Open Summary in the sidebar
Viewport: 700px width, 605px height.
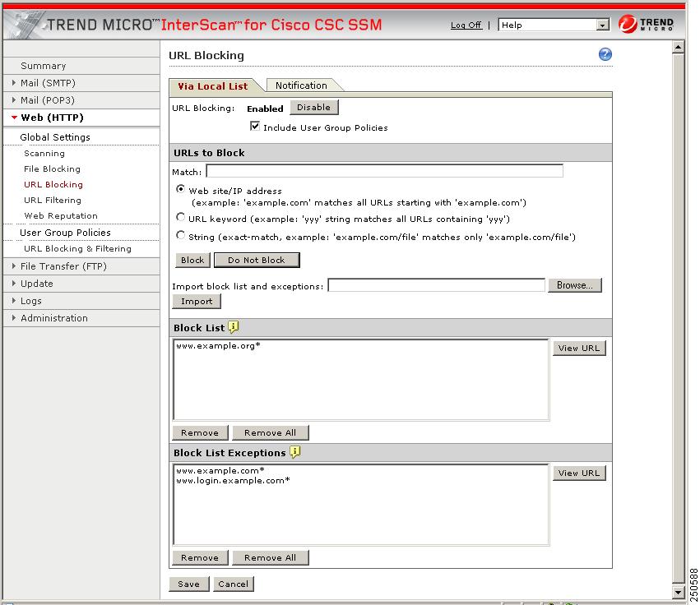click(44, 66)
